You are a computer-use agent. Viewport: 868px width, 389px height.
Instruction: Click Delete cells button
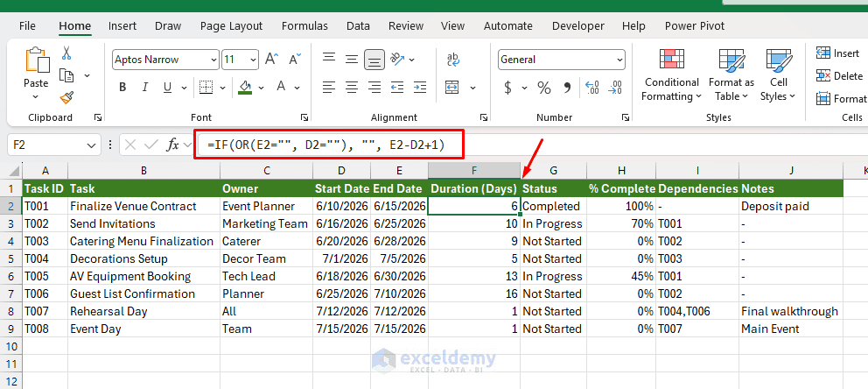pyautogui.click(x=839, y=76)
